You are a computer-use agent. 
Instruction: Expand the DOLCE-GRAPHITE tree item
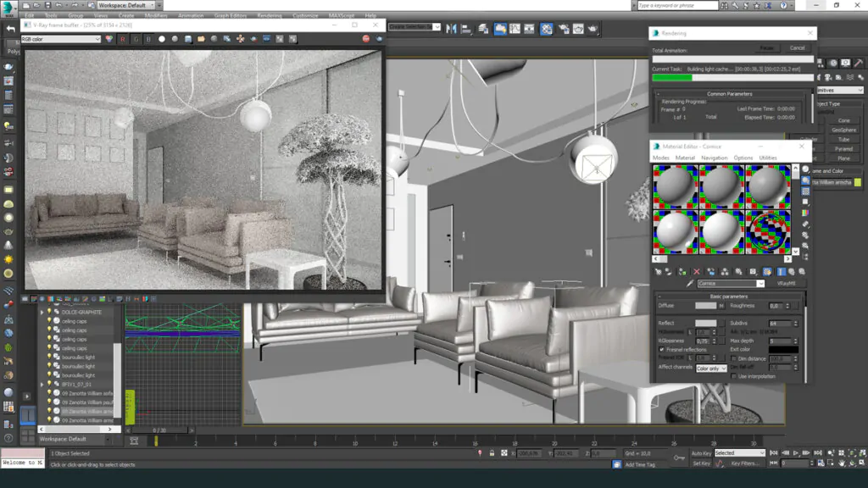click(42, 312)
